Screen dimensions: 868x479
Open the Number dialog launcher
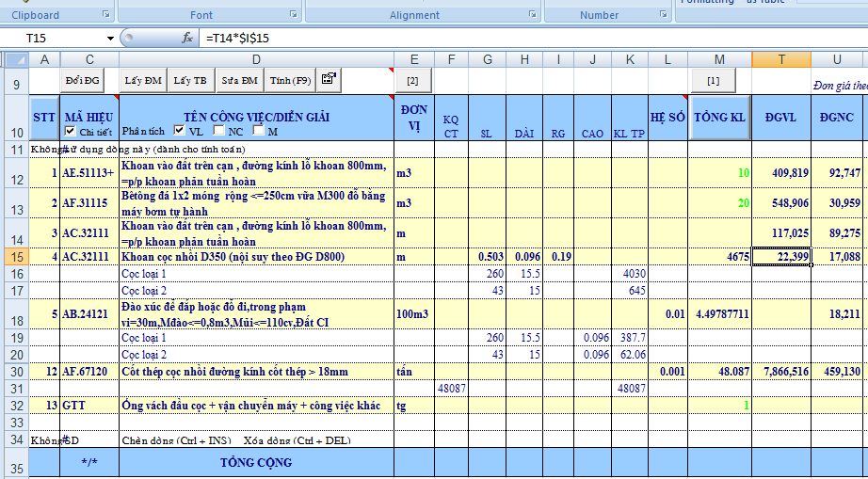[663, 14]
